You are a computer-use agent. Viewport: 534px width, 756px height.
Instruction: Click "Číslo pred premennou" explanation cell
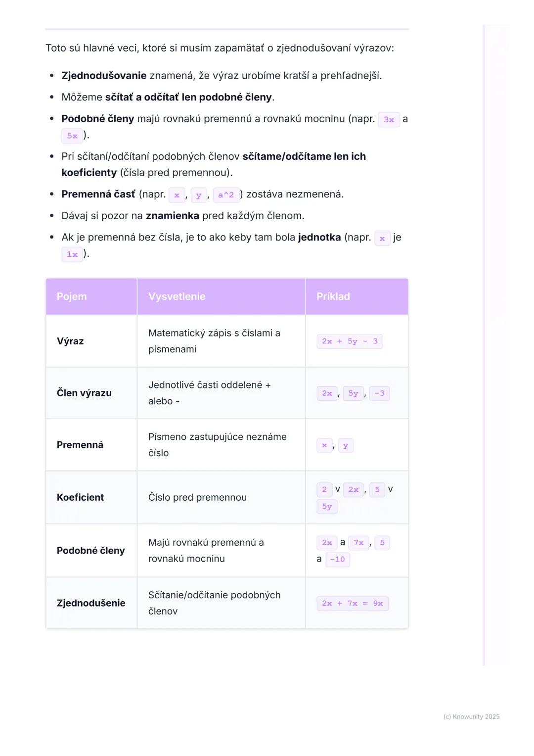pos(197,497)
